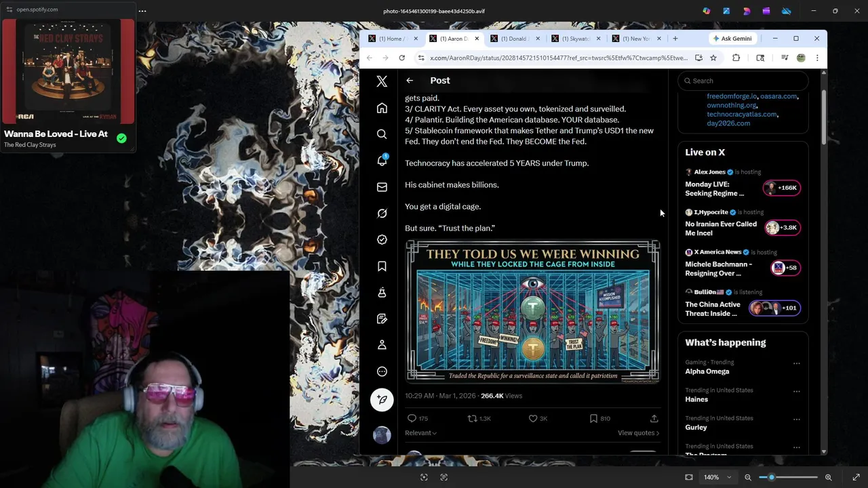This screenshot has width=868, height=488.
Task: Open Bookmarks in X sidebar
Action: click(x=382, y=266)
